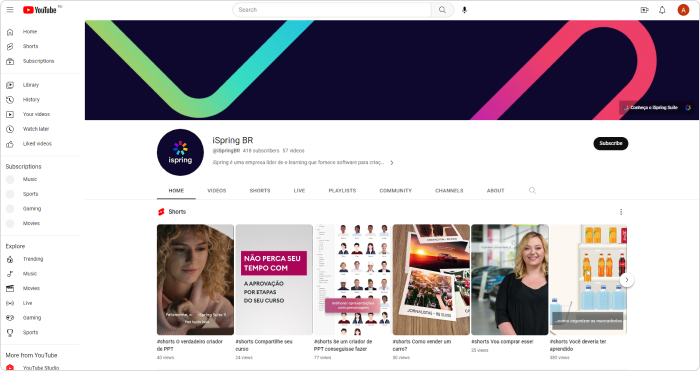Image resolution: width=700 pixels, height=371 pixels.
Task: Open the character faces grid short
Action: click(x=352, y=279)
